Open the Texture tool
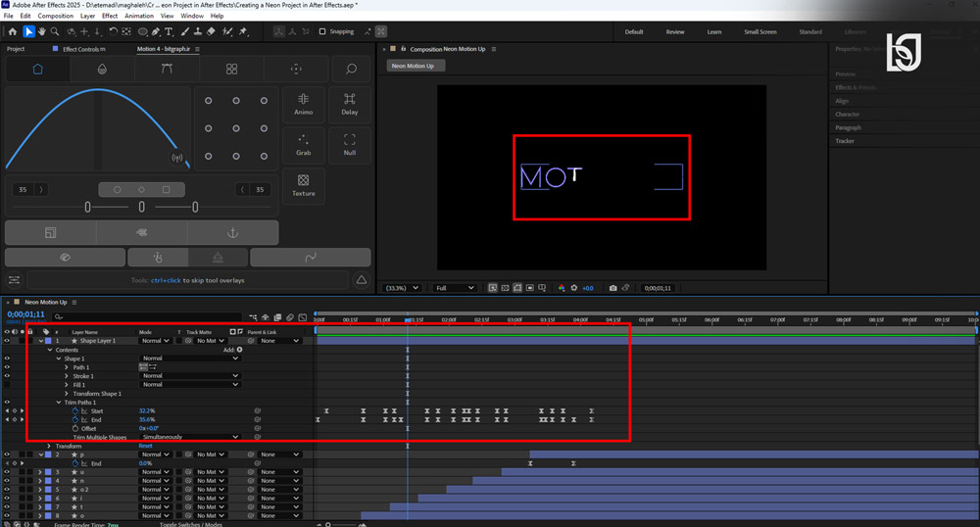 [x=303, y=185]
